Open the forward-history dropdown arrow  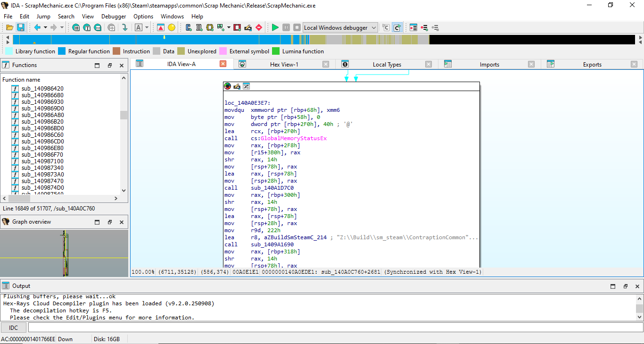[62, 27]
